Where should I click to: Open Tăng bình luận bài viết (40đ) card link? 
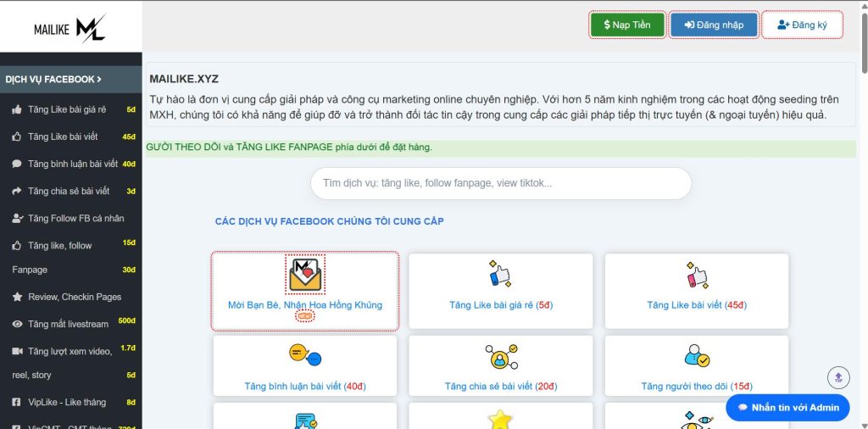point(305,387)
